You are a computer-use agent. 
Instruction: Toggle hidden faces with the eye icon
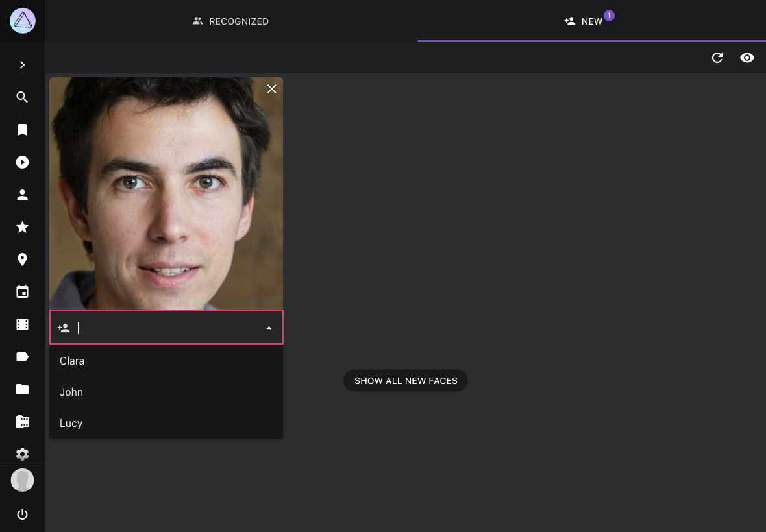click(747, 58)
